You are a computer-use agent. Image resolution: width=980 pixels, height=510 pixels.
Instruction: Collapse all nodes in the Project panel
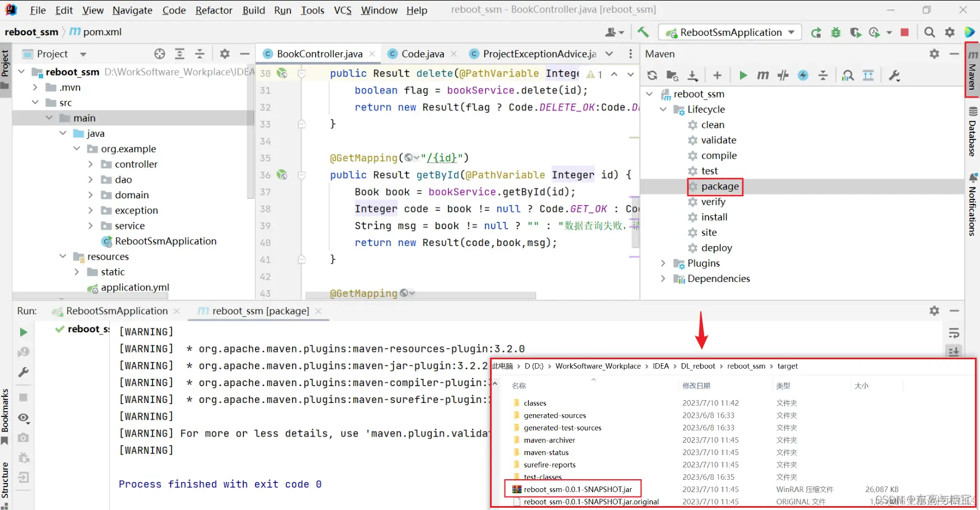[200, 54]
